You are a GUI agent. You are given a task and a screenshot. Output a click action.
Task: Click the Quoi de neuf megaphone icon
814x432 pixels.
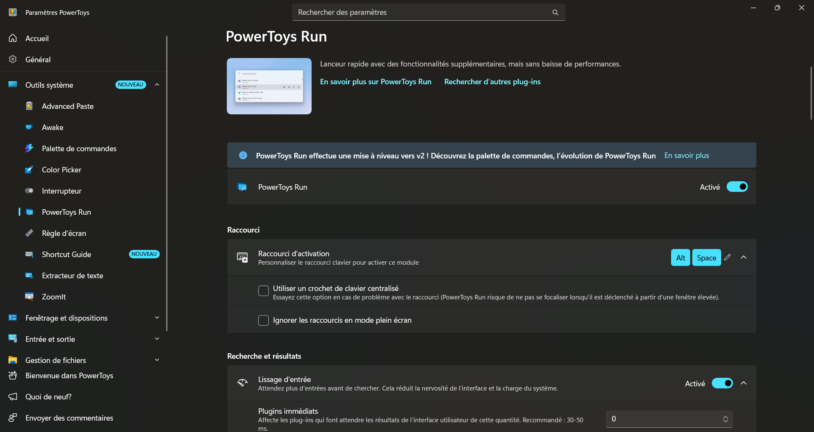[x=13, y=397]
